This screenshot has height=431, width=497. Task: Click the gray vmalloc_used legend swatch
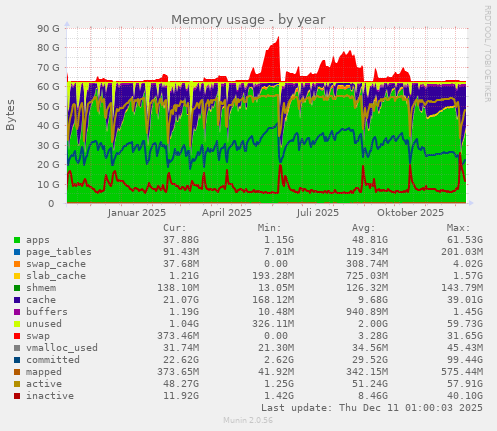click(17, 348)
